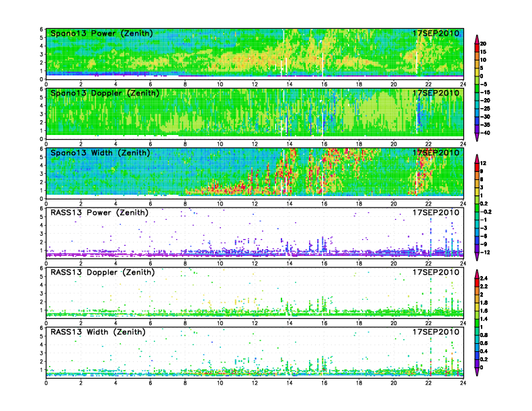
Task: Click hour 16 tick under RASS13 Power panel
Action: 324,263
